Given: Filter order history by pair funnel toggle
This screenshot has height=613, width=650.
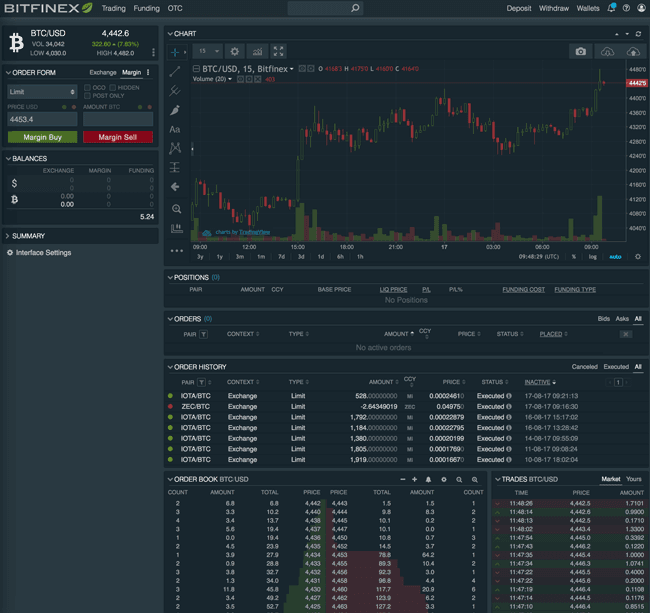Looking at the screenshot, I should [201, 382].
